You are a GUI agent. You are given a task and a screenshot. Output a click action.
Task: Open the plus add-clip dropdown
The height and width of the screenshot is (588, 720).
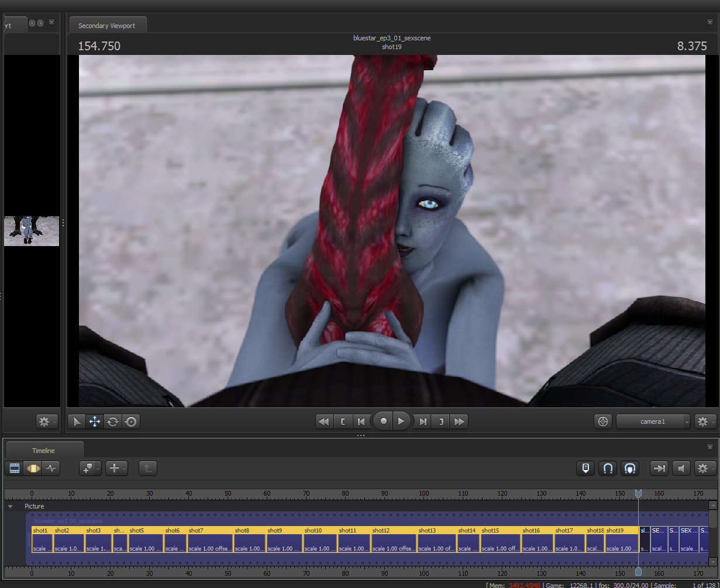pos(116,468)
